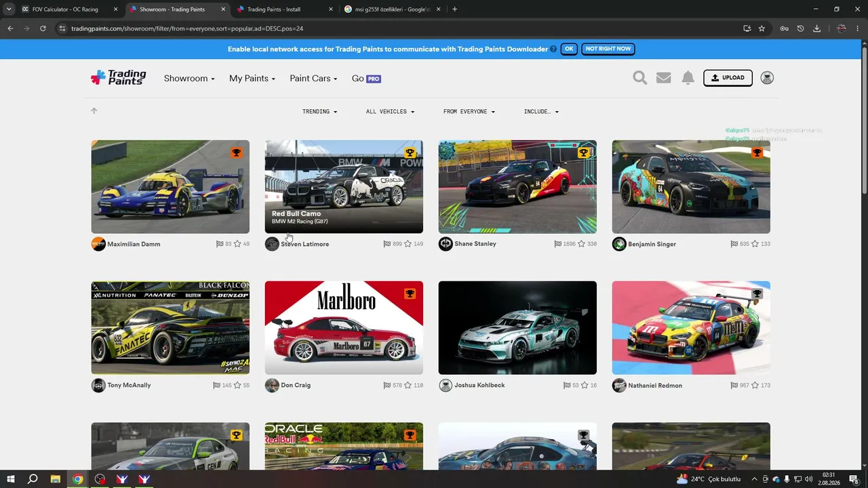Viewport: 868px width, 488px height.
Task: Click the info icon in the blue banner
Action: coord(553,49)
